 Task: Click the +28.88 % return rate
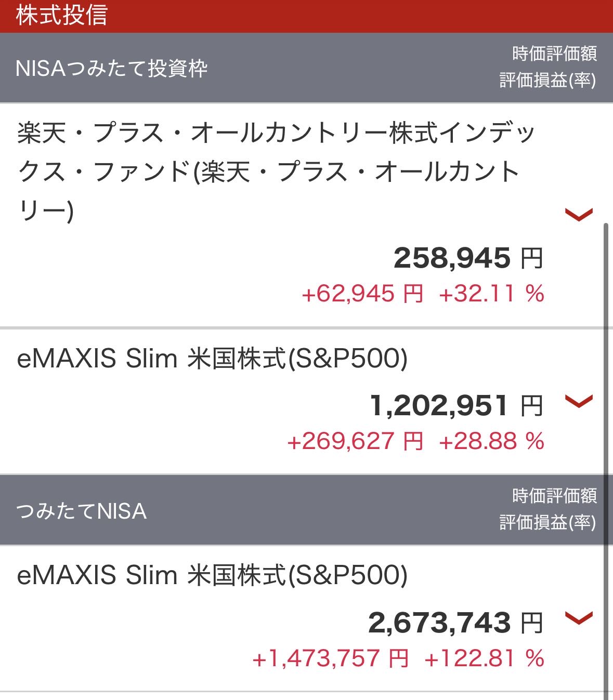pos(491,442)
